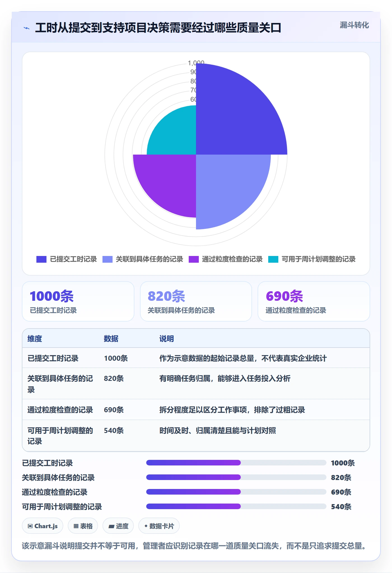
Task: Click the 表格 tag chip
Action: click(83, 526)
